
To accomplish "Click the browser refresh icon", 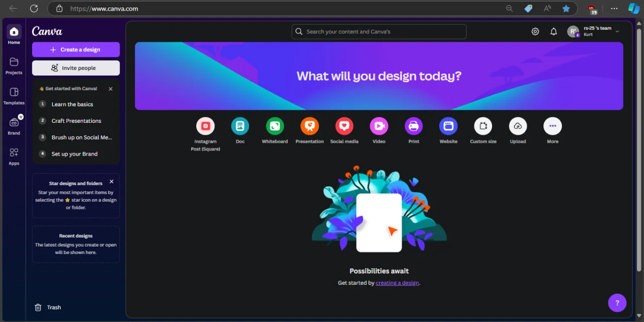I will [34, 9].
